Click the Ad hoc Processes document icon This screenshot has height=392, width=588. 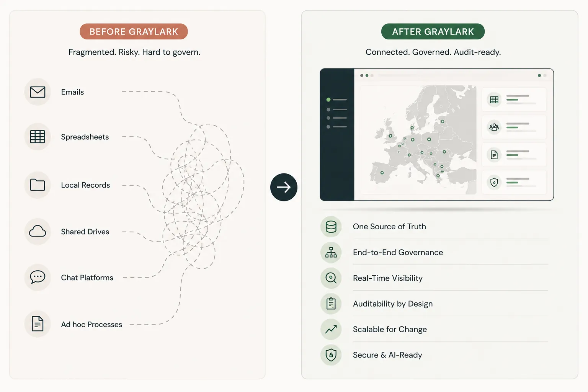tap(38, 324)
